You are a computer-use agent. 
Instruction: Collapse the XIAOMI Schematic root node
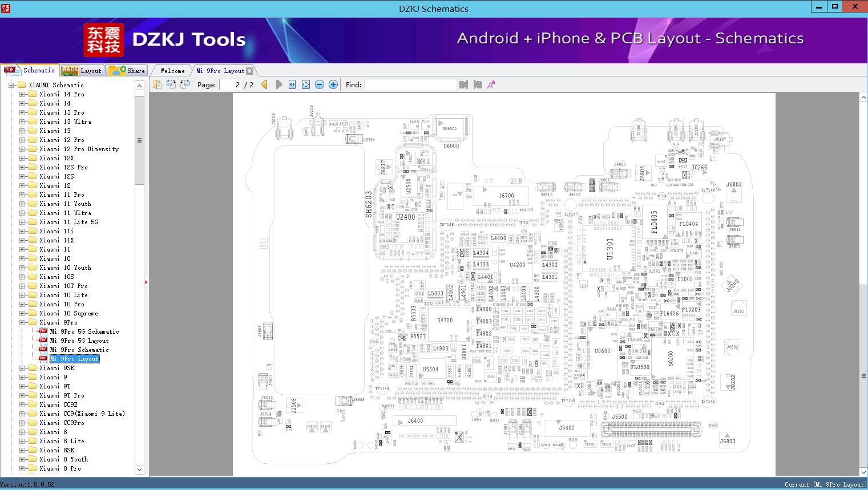click(x=11, y=85)
